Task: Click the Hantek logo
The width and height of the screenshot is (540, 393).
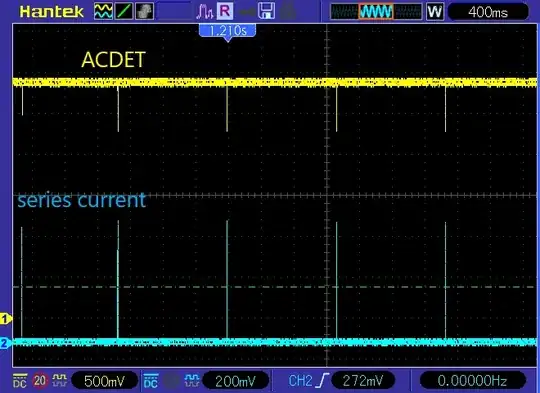Action: tap(52, 12)
